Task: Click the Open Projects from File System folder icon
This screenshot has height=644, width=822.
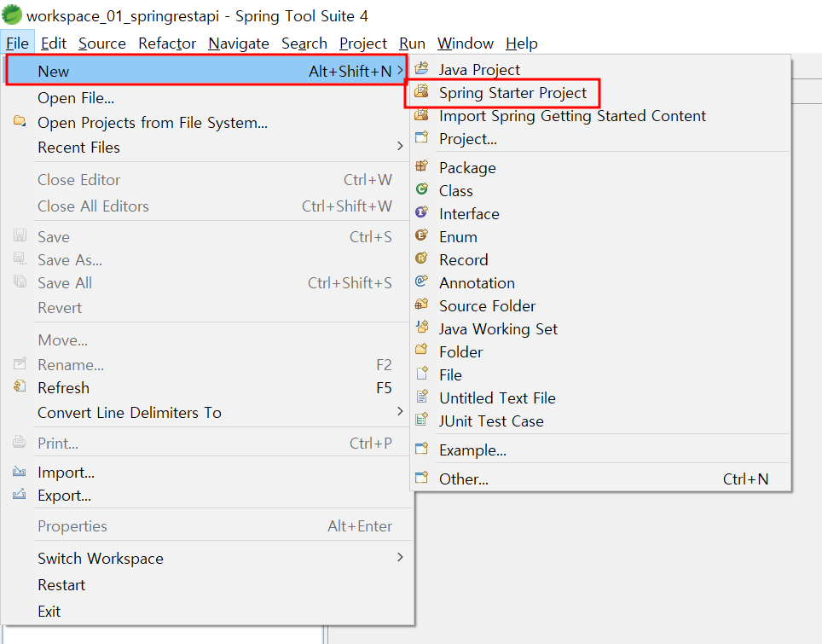Action: tap(20, 121)
